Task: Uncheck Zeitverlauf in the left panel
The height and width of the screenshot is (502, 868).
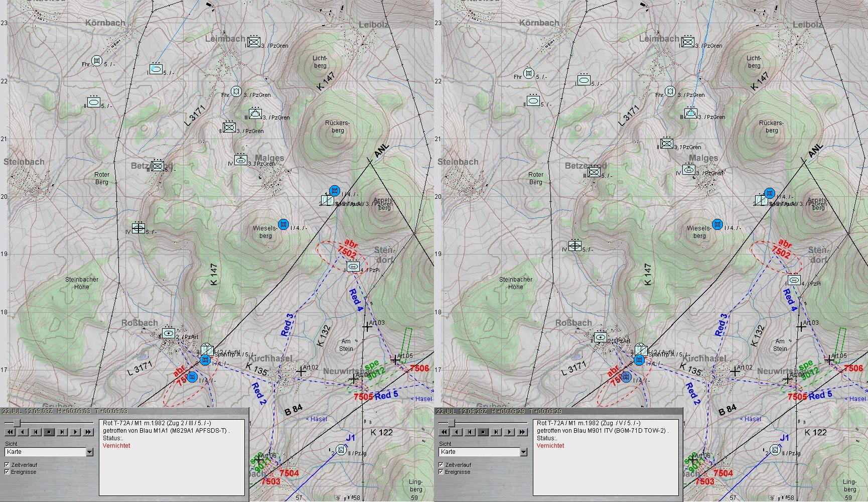Action: [x=7, y=465]
